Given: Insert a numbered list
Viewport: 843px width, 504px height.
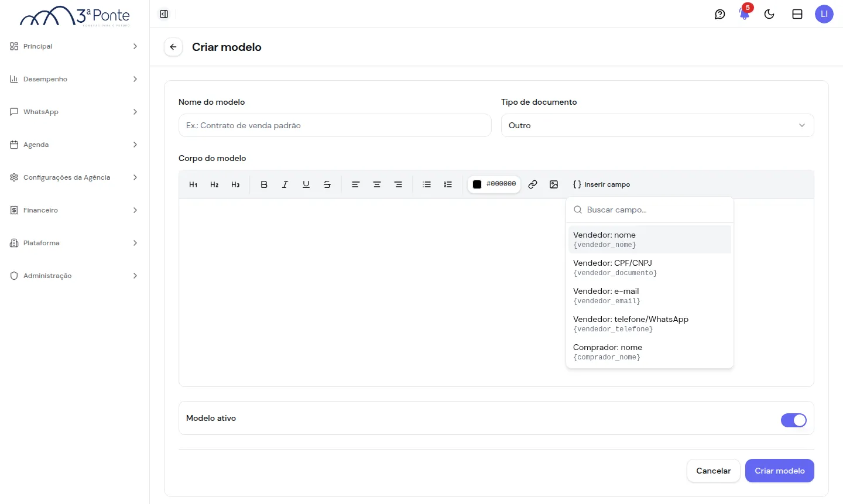Looking at the screenshot, I should (x=448, y=184).
